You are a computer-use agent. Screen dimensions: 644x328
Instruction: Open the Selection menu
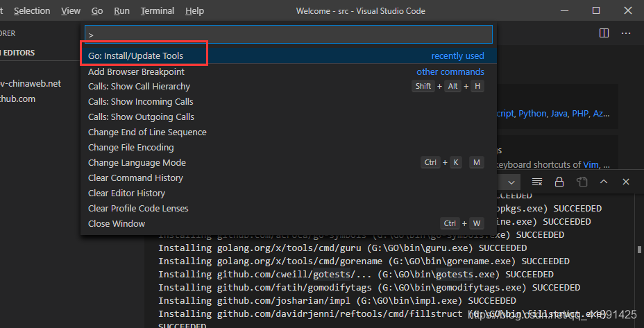(x=32, y=10)
